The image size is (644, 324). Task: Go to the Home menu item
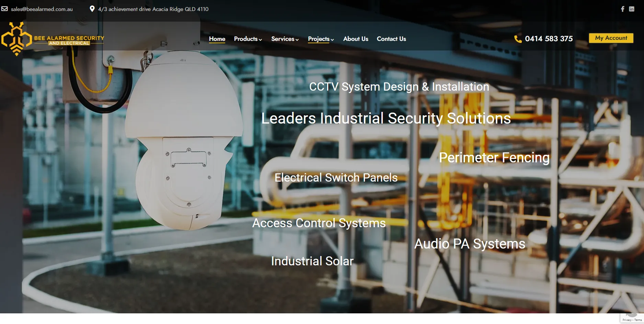217,39
